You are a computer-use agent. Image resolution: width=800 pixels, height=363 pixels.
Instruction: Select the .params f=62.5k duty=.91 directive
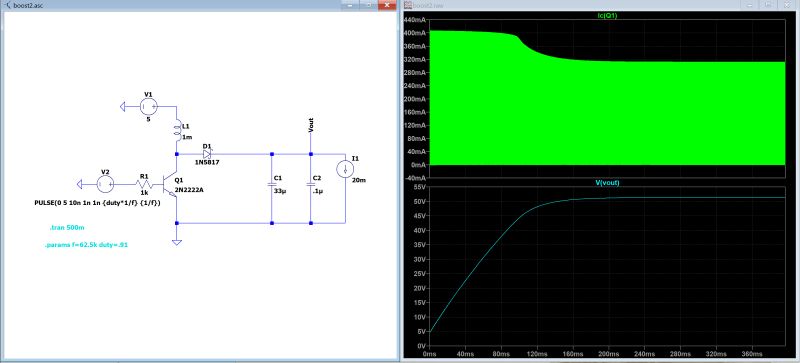point(86,245)
